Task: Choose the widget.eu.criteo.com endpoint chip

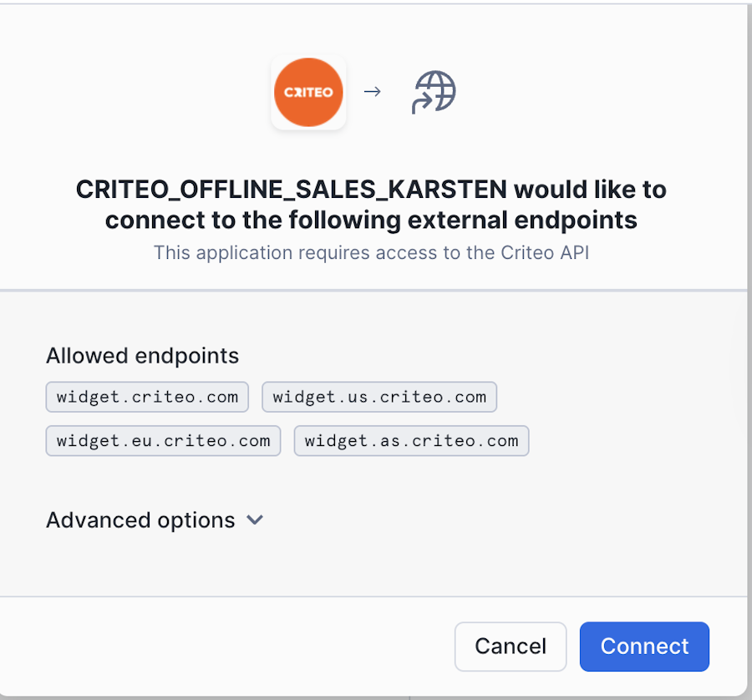Action: 163,440
